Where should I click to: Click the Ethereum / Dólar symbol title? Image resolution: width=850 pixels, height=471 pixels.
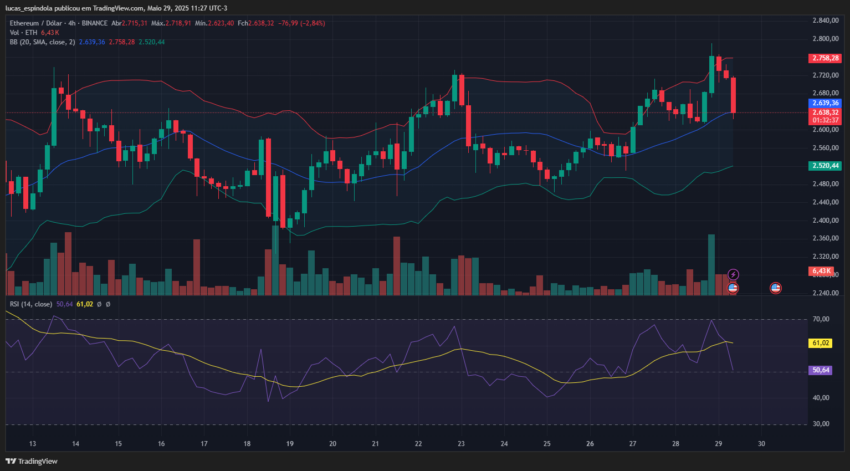tap(36, 23)
